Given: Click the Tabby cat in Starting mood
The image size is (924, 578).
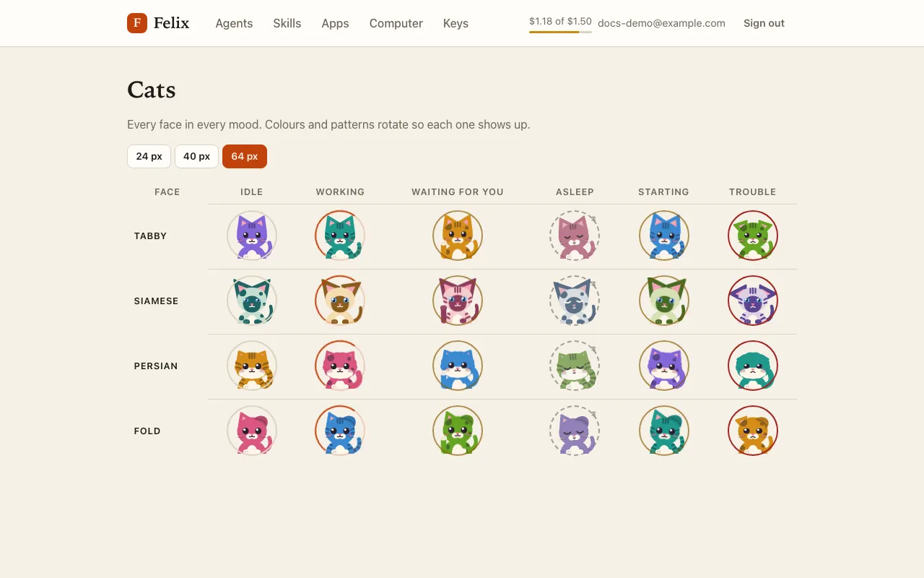Looking at the screenshot, I should [x=664, y=236].
